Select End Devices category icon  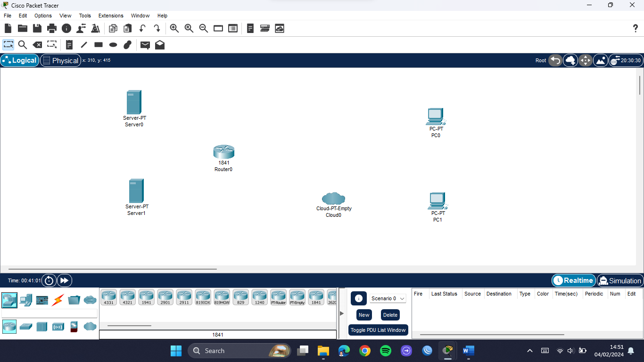26,300
